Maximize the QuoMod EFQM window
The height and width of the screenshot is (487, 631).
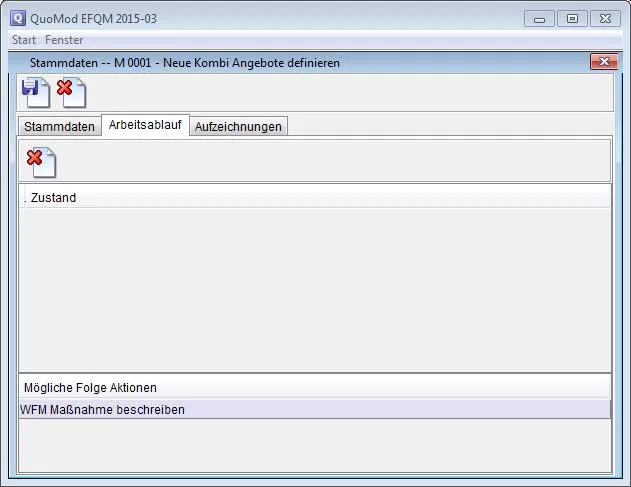(572, 18)
